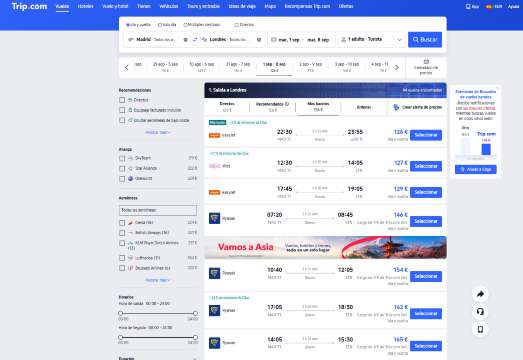Expand Mostrar más under Aerolíneas
The image size is (523, 360).
(x=157, y=280)
